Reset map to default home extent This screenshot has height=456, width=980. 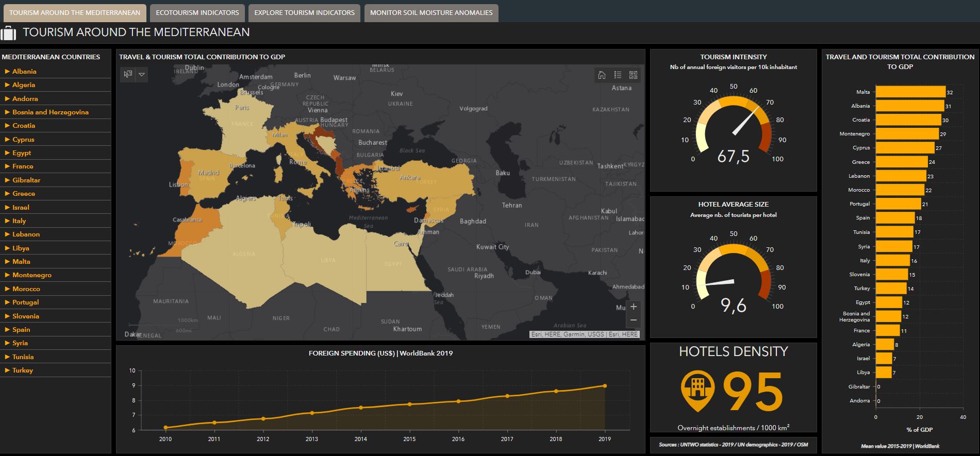[x=602, y=75]
